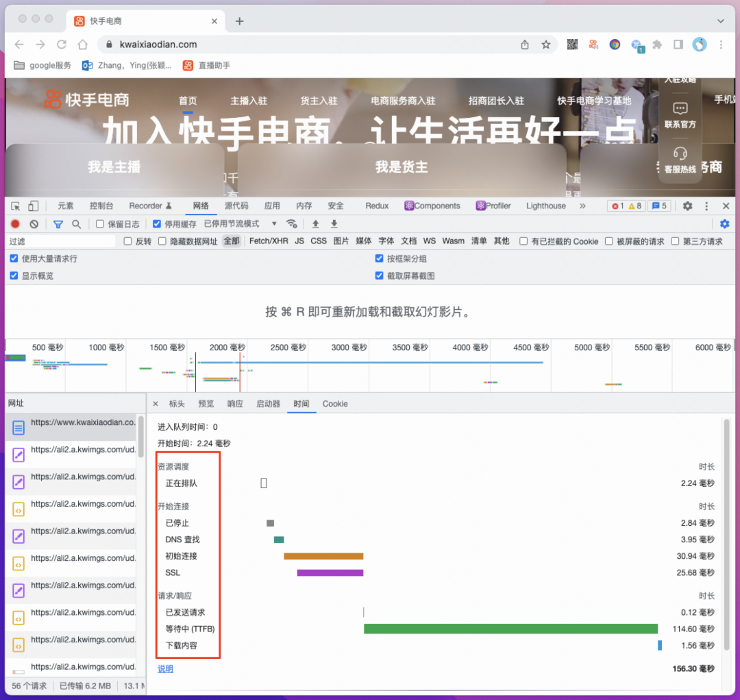Open the error count badge
Viewport: 740px width, 700px height.
tap(618, 206)
